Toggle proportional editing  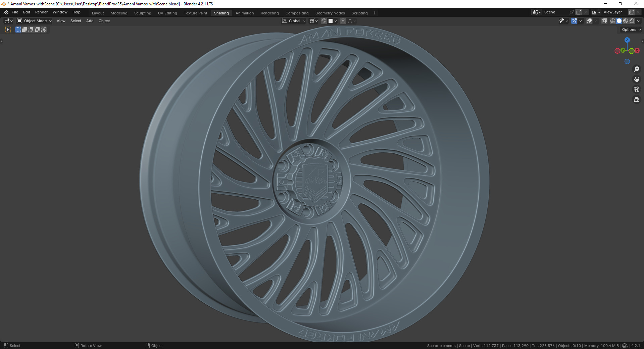343,21
